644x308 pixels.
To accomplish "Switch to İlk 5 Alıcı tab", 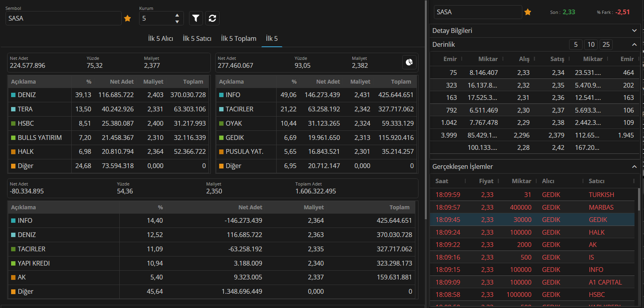I will (x=161, y=38).
